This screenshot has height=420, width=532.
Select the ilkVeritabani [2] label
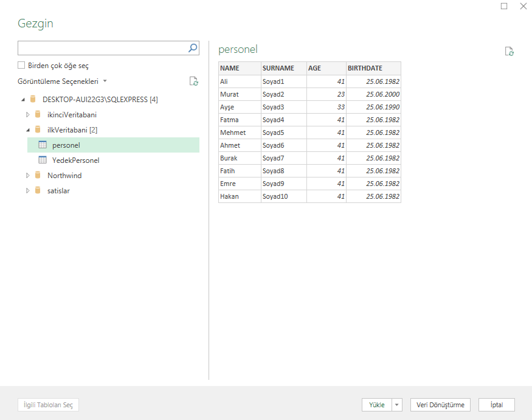(x=72, y=130)
